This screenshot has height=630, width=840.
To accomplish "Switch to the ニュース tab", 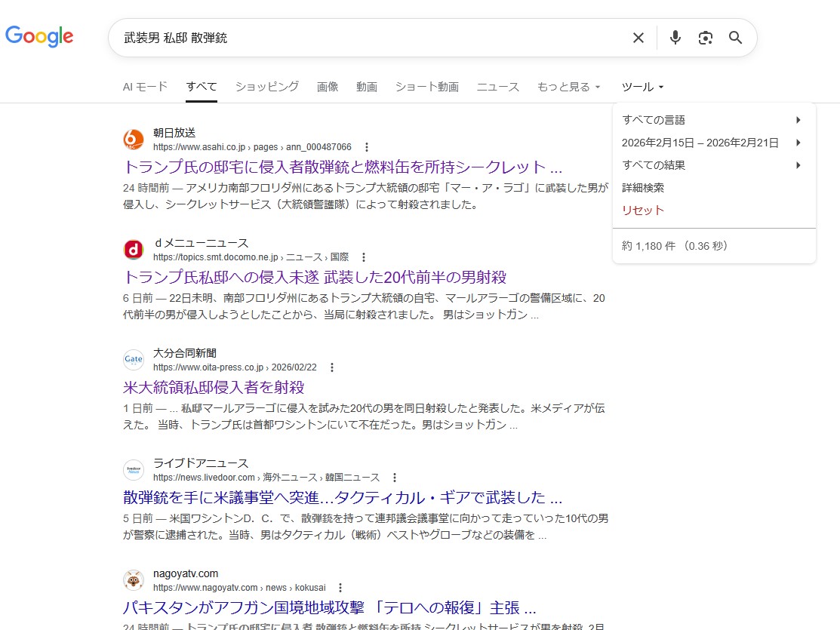I will 497,87.
